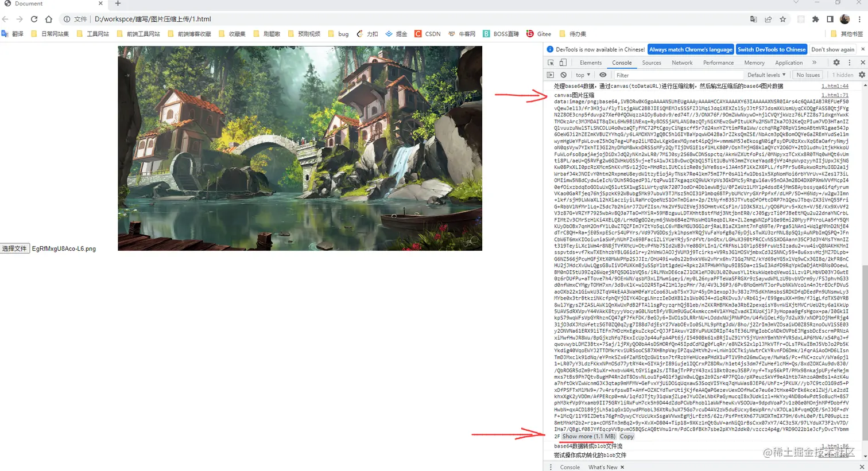868x471 pixels.
Task: Toggle the browser side panel icon
Action: point(830,19)
